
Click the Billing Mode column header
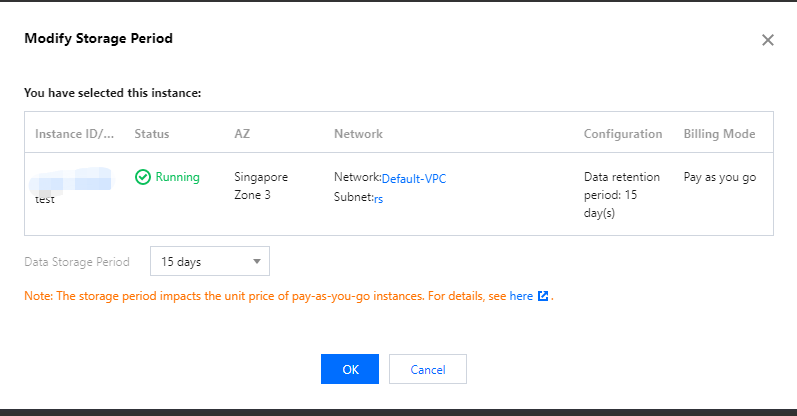719,134
